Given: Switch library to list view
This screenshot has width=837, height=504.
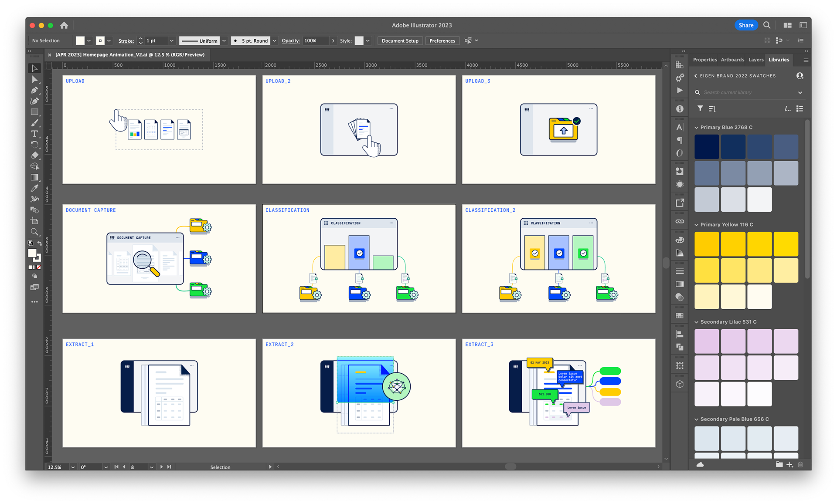Looking at the screenshot, I should click(800, 108).
